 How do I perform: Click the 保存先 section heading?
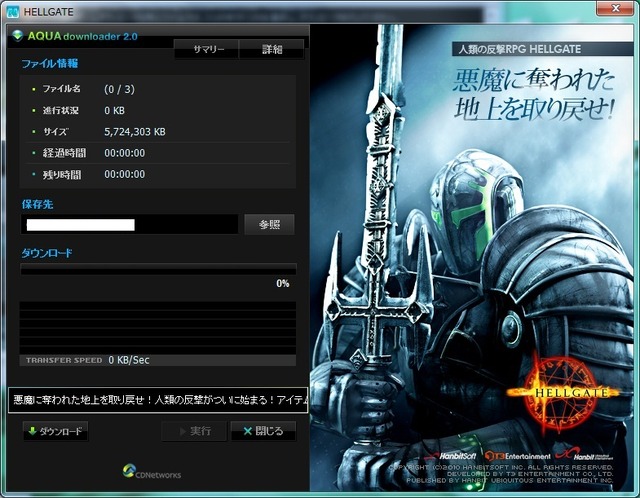(38, 205)
